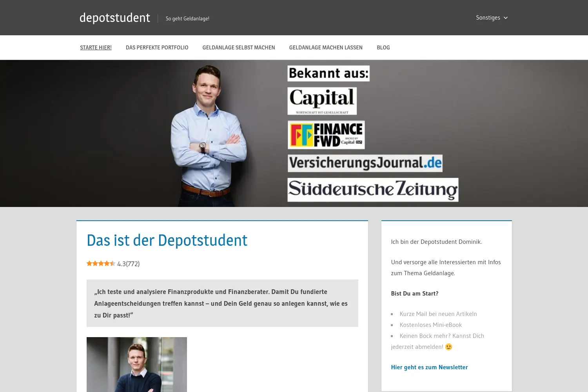Click the hero banner photo of Dominik
The image size is (588, 392).
[x=208, y=133]
